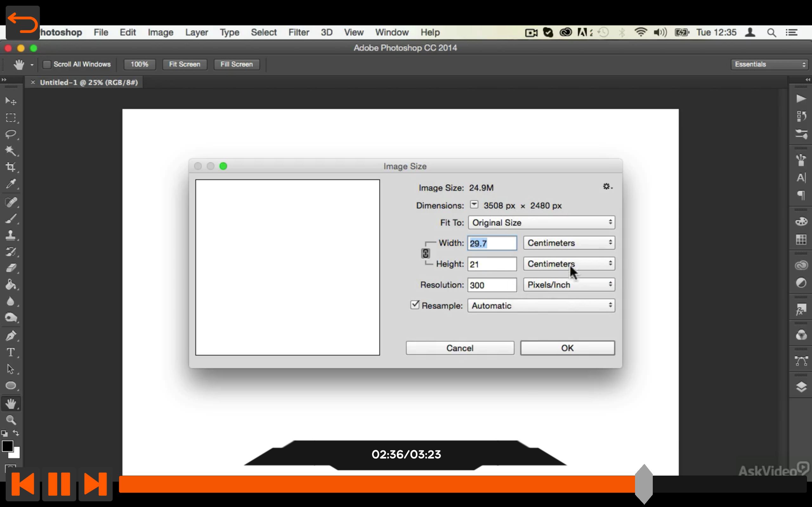Open the Resample method Automatic dropdown
Viewport: 812px width, 507px height.
(541, 305)
